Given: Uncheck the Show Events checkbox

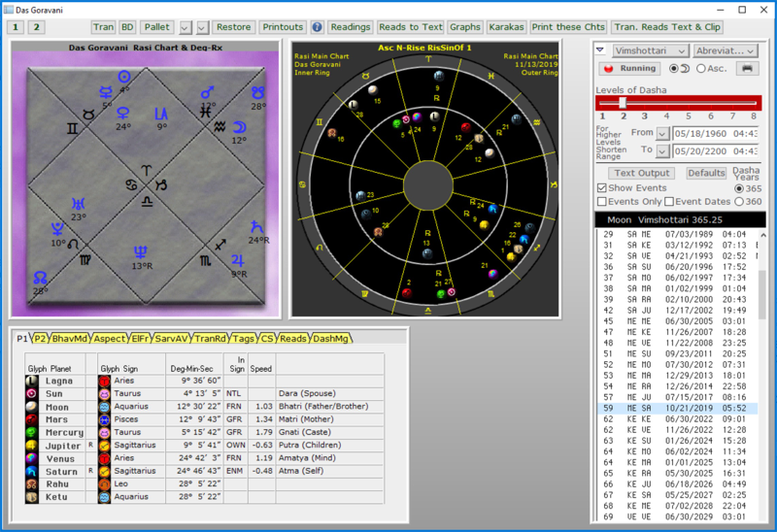Looking at the screenshot, I should (602, 187).
